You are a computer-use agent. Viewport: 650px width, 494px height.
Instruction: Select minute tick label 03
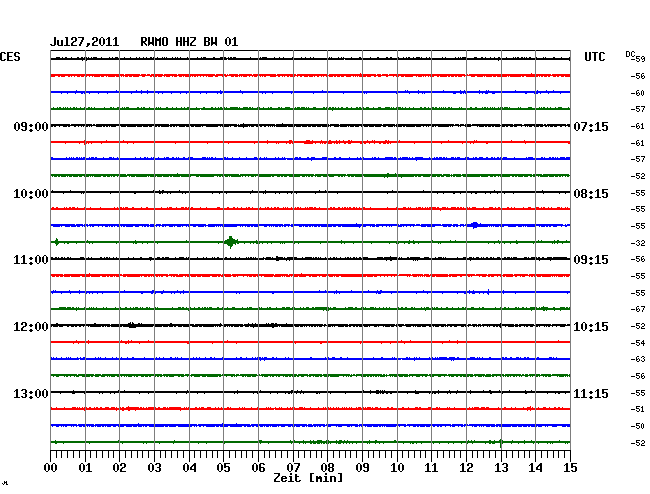(154, 468)
